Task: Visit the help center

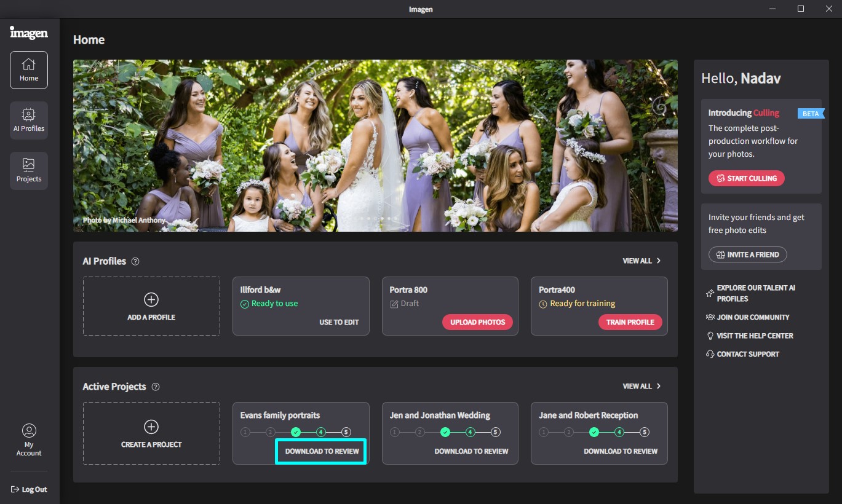Action: click(749, 336)
